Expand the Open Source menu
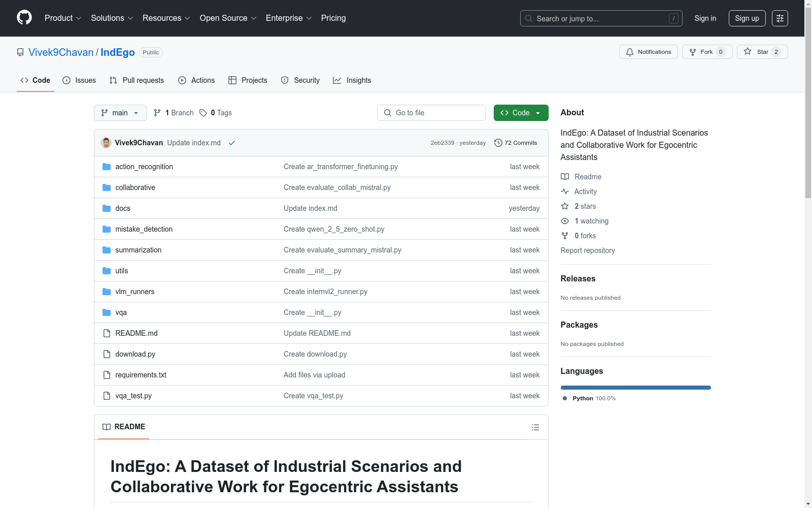The height and width of the screenshot is (508, 812). (228, 18)
